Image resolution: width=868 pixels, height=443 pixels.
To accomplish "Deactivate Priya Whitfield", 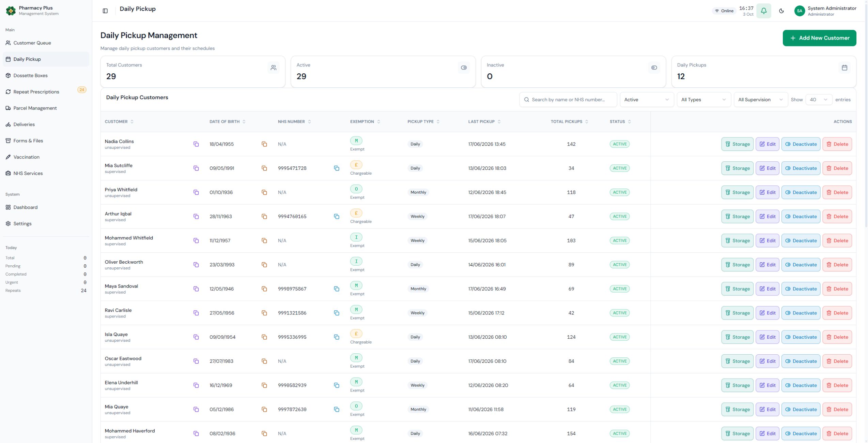I will pos(801,192).
